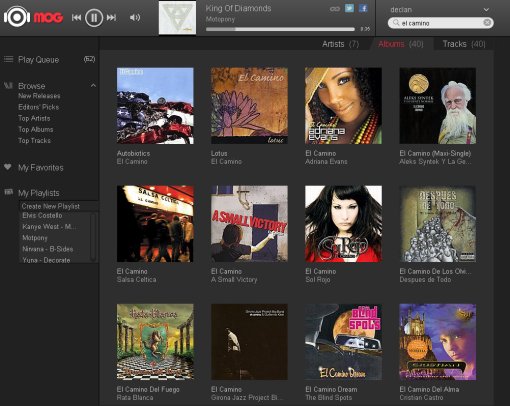Click the Salsa Celtica artist name
Screen dimensions: 510x406
(136, 280)
